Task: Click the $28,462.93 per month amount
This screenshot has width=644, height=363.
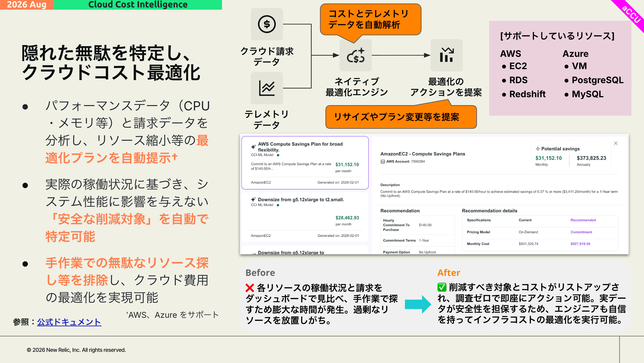Action: (x=347, y=217)
